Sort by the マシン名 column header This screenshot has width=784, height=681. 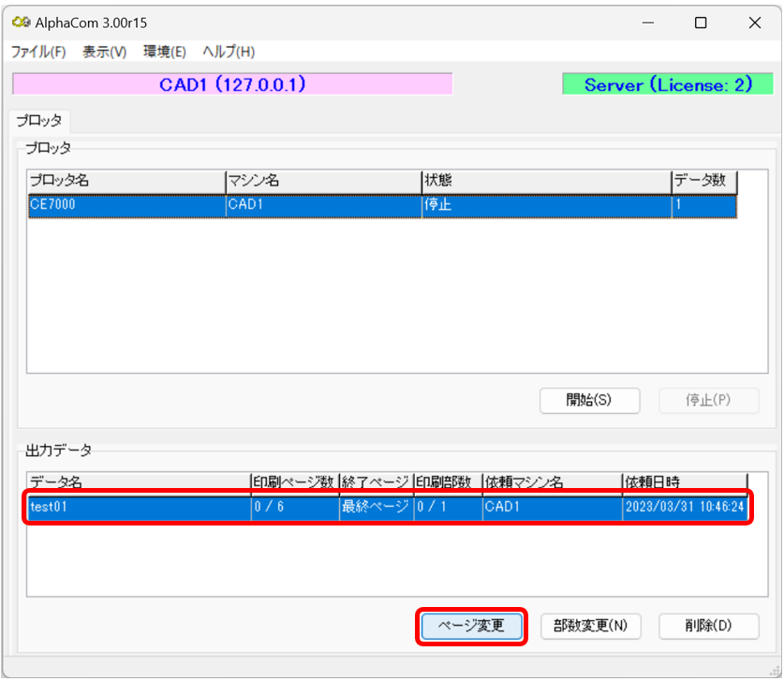[x=322, y=181]
